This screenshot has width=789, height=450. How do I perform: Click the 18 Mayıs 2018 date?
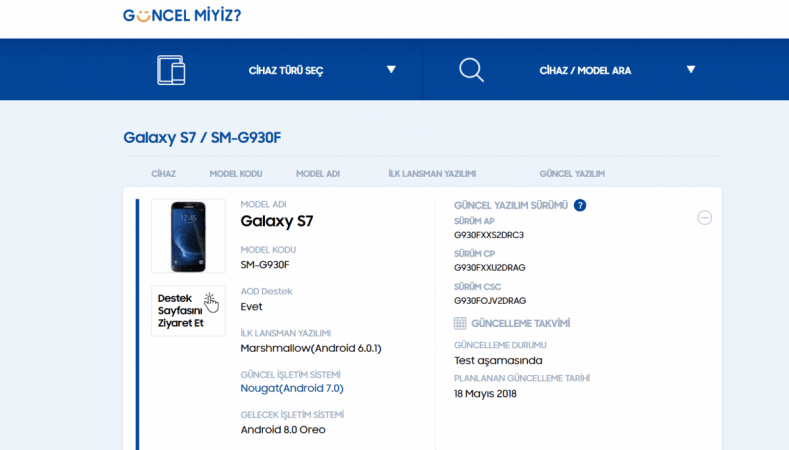click(485, 394)
